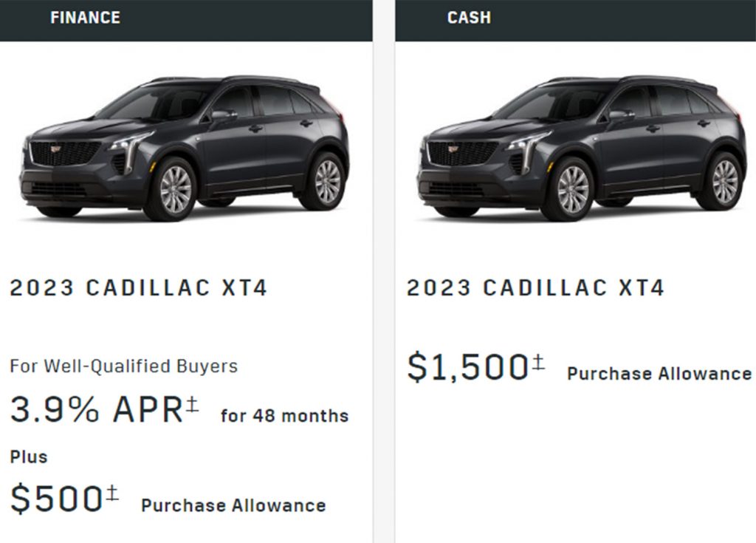
Task: Open the Cadillac XT4 image in Cash card
Action: click(582, 148)
